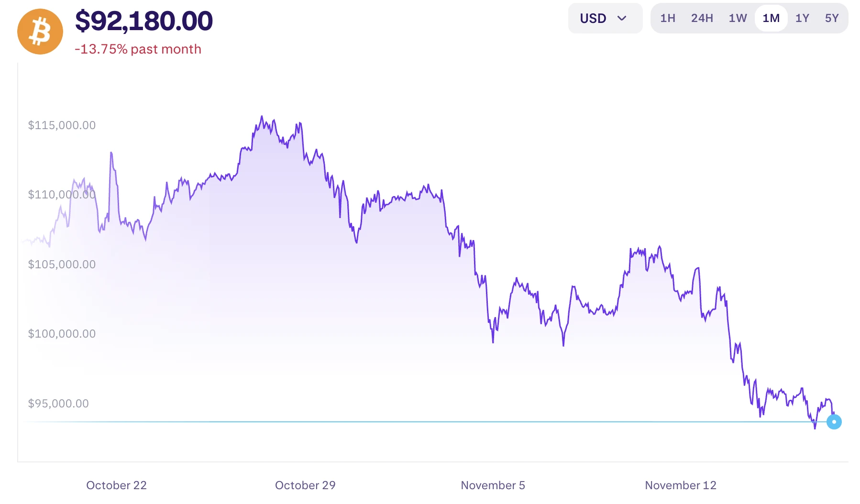Click the November 12 date label

click(680, 485)
